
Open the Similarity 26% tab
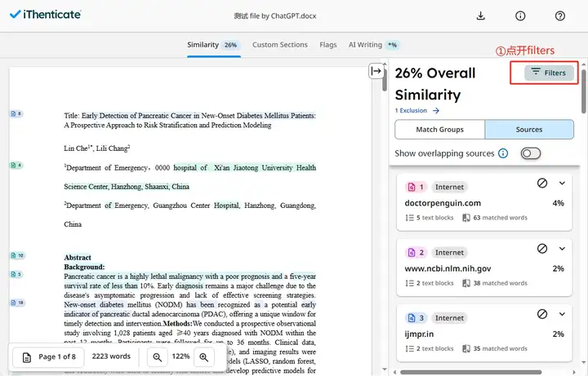(214, 45)
